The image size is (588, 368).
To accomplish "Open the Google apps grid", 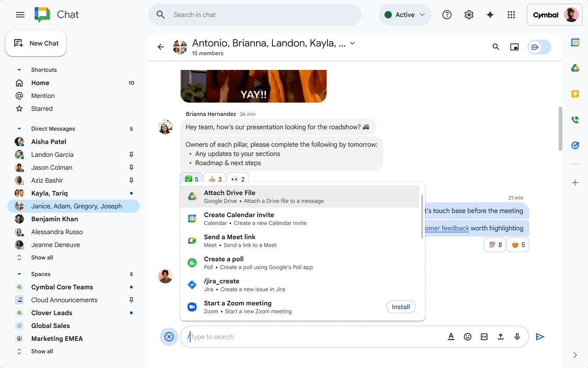I will 511,15.
